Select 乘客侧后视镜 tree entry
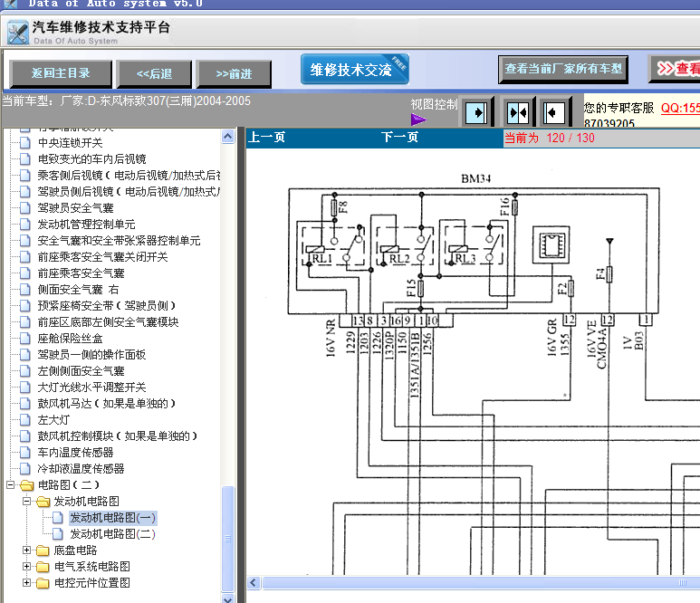 (x=129, y=176)
